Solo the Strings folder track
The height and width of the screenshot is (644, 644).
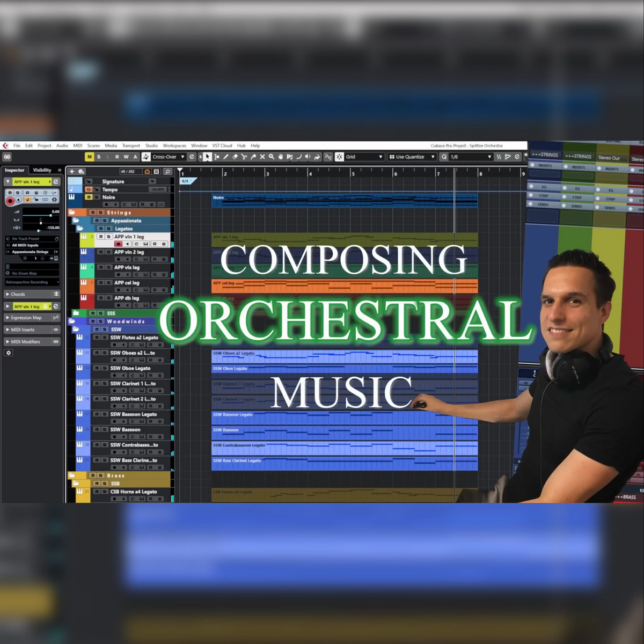(x=100, y=213)
